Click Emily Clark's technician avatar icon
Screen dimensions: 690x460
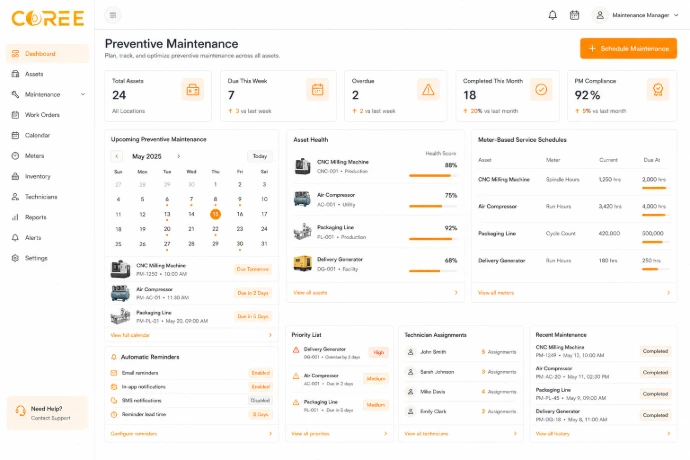pos(410,412)
